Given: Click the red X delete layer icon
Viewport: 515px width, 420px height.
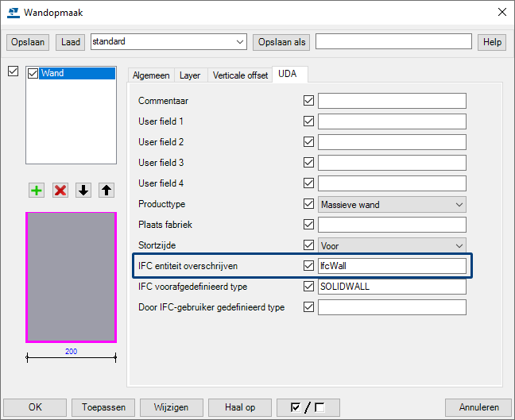Looking at the screenshot, I should (60, 191).
